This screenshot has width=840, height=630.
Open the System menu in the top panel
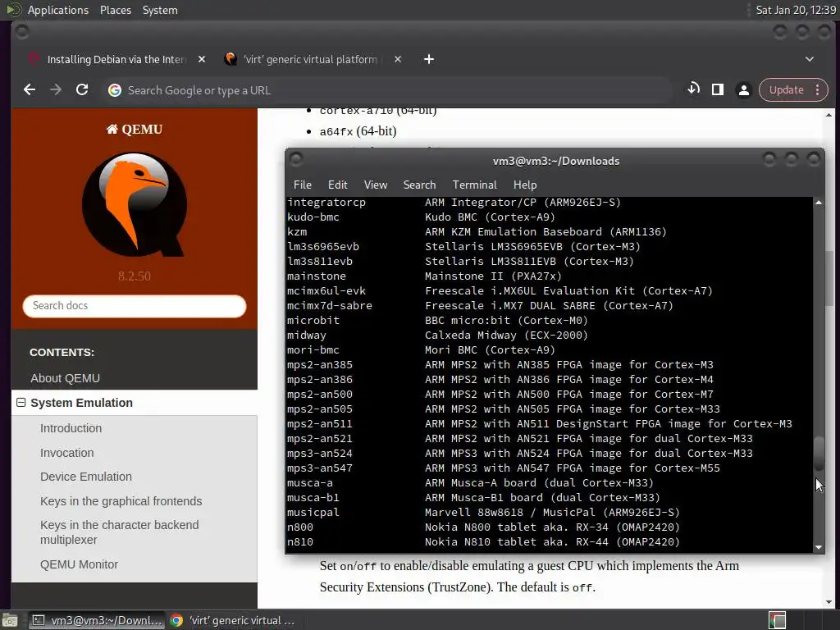(160, 10)
